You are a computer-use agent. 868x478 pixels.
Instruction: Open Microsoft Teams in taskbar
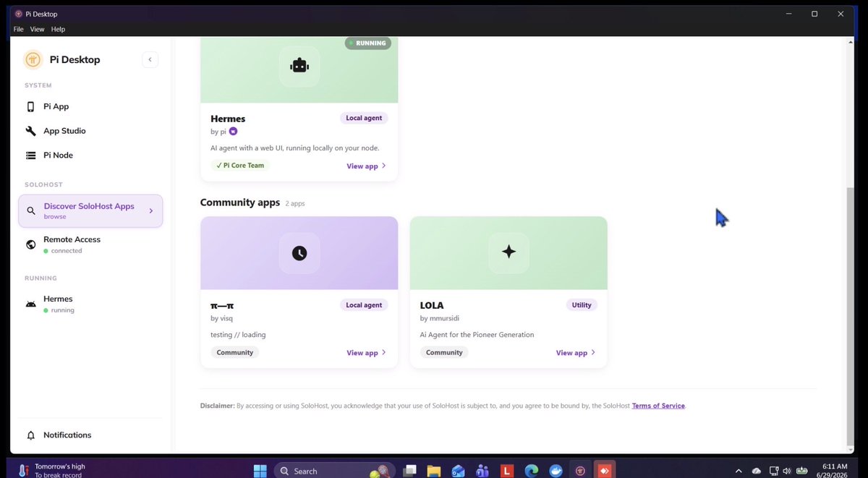pos(482,471)
